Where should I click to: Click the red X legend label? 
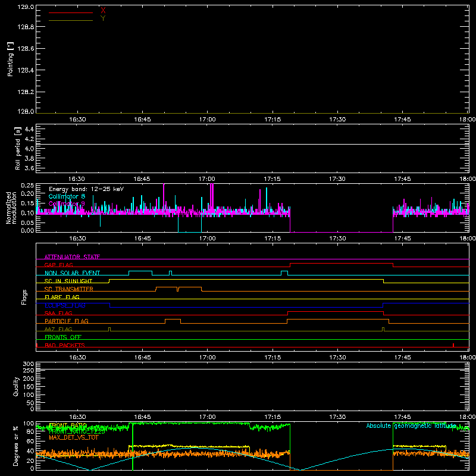(x=103, y=10)
